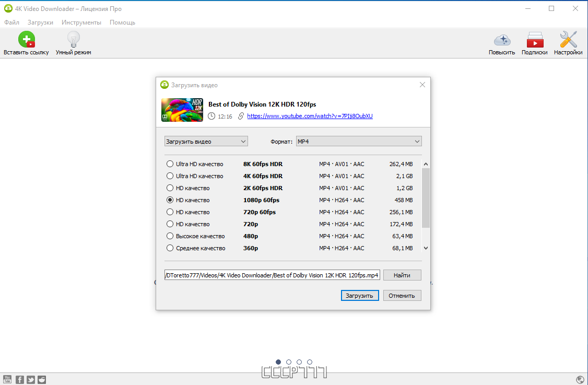Select 720p 60fps quality radio button
Viewport: 588px width, 385px height.
tap(170, 212)
